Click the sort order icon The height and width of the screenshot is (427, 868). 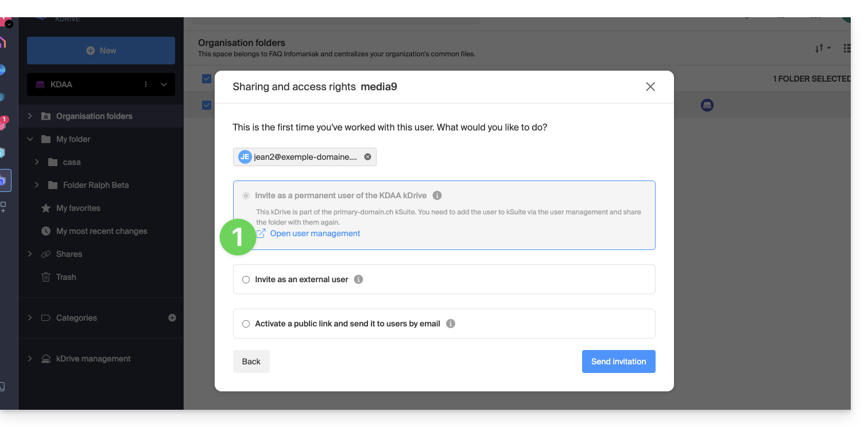[822, 49]
